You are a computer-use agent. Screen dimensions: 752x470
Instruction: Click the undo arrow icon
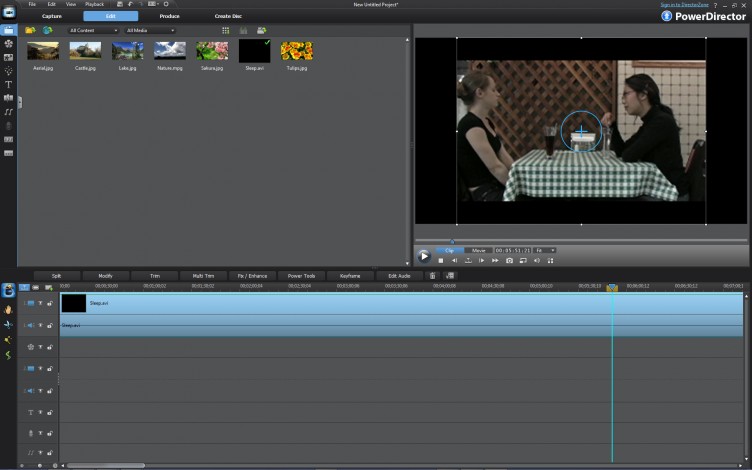point(130,4)
